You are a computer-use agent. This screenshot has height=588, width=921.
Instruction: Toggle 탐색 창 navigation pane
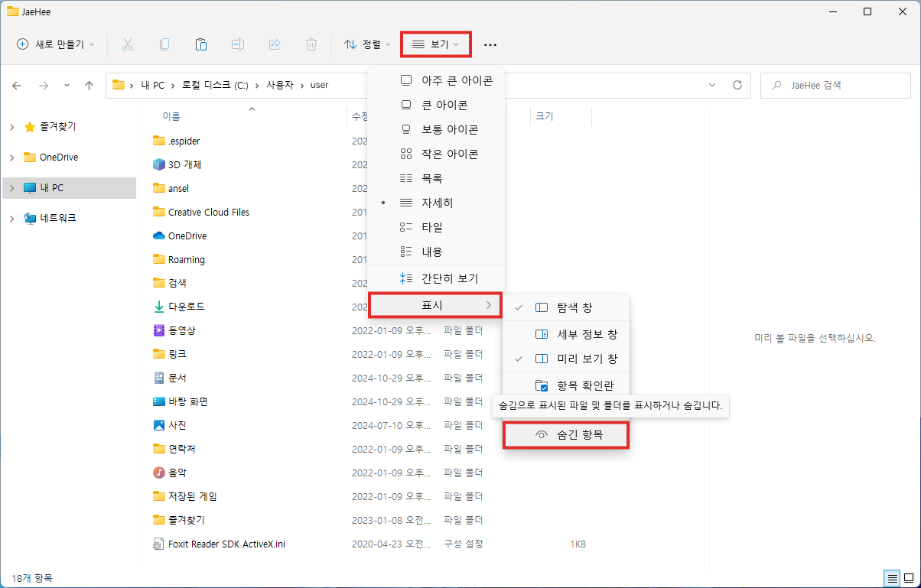[x=566, y=307]
